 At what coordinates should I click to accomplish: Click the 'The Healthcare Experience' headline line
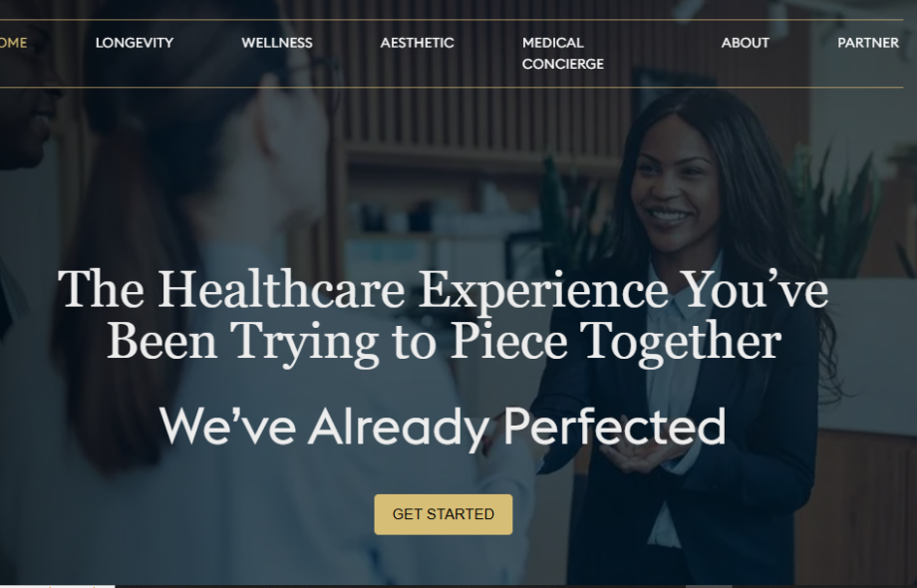click(443, 289)
